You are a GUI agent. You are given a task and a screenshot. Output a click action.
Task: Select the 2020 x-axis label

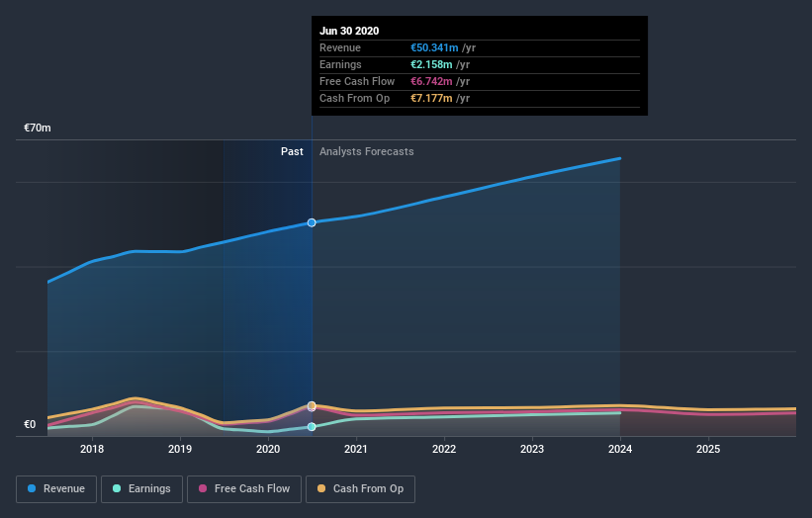[268, 449]
